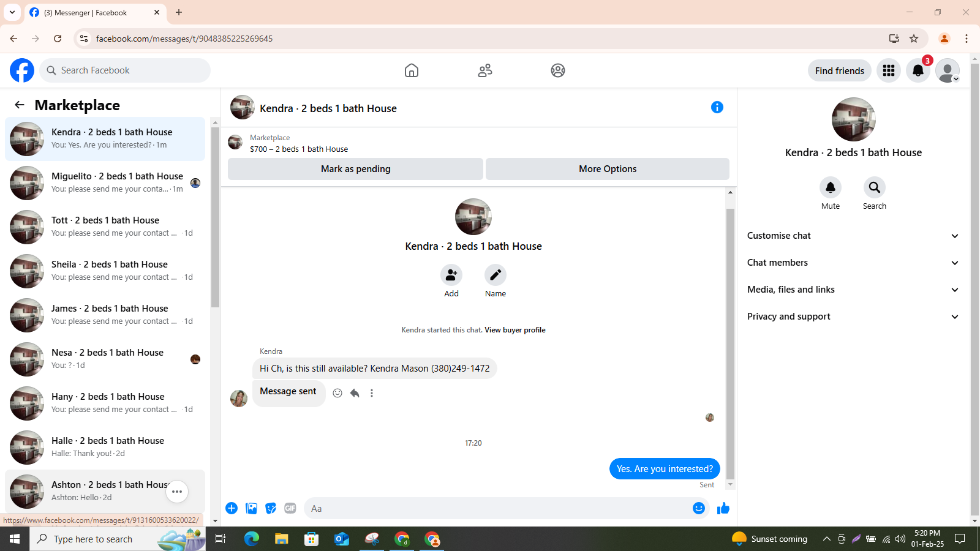The height and width of the screenshot is (551, 980).
Task: Open More Options for listing
Action: tap(608, 169)
